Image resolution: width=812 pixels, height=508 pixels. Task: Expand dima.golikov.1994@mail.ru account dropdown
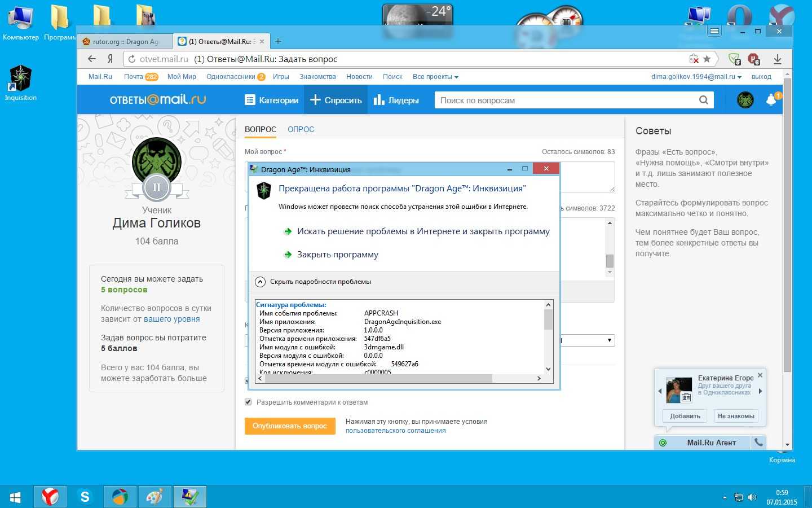tap(696, 77)
